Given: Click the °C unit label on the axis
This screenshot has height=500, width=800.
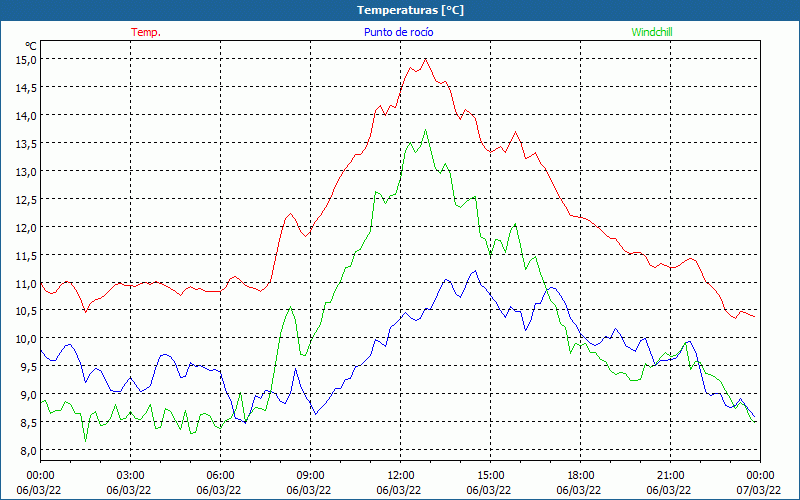Looking at the screenshot, I should [31, 46].
